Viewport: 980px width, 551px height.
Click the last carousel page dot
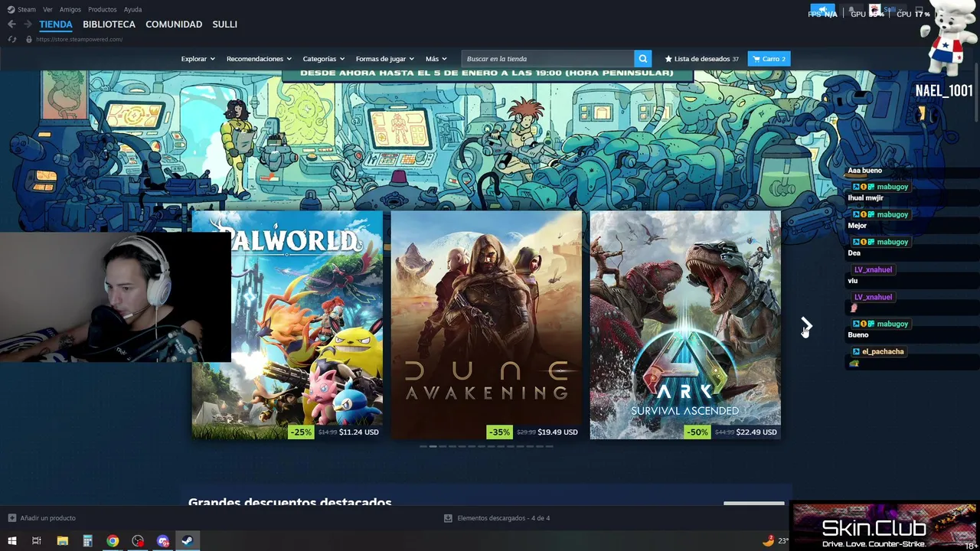pos(549,446)
